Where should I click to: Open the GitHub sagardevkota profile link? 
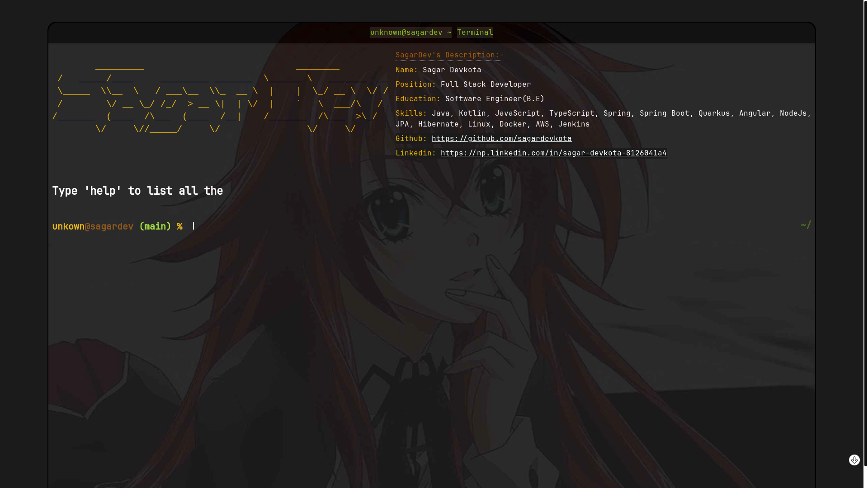[501, 139]
